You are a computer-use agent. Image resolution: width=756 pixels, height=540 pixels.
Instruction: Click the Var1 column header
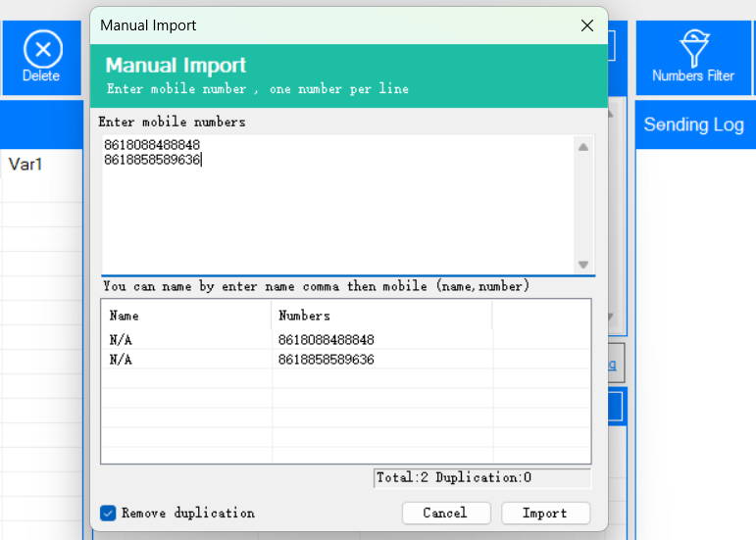pyautogui.click(x=25, y=164)
